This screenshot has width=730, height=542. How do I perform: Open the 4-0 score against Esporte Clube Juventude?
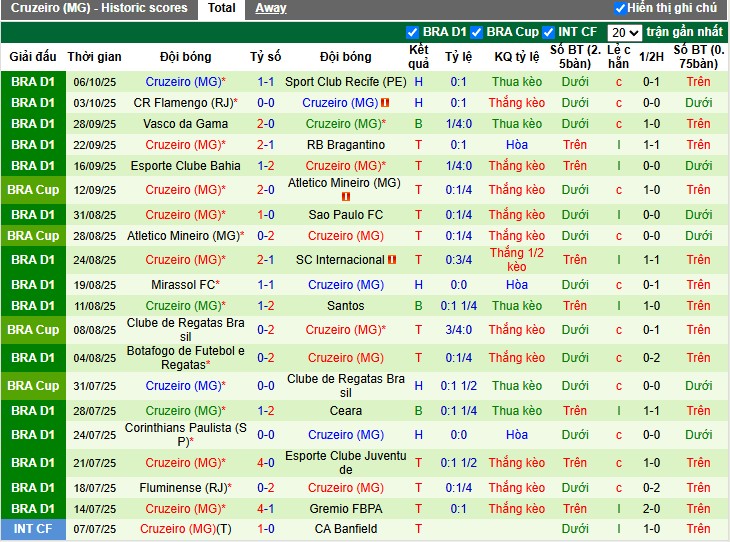(x=266, y=463)
